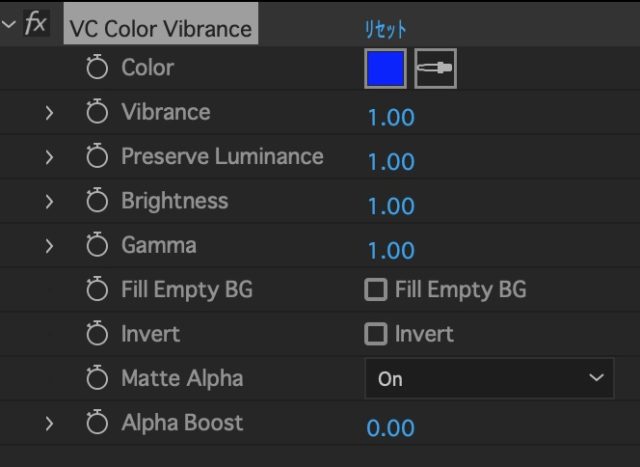Toggle the Gamma stopwatch icon
Screen dimensions: 640x467
coord(96,245)
